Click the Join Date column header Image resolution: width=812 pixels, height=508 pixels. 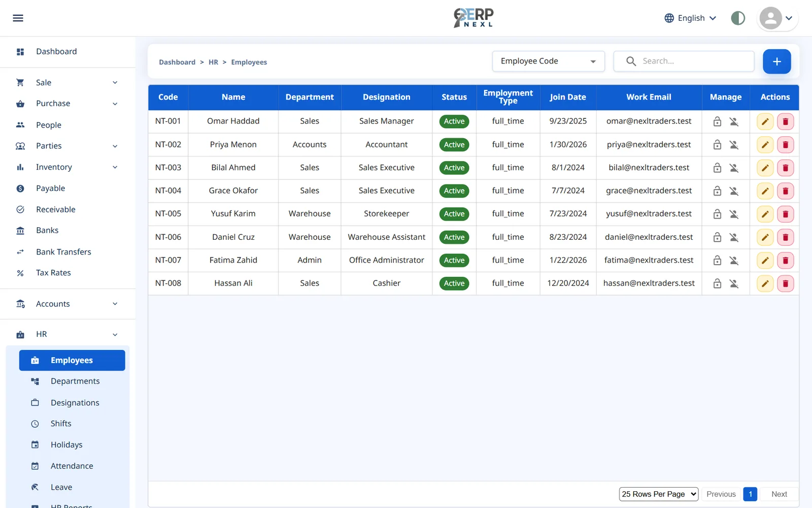point(568,97)
